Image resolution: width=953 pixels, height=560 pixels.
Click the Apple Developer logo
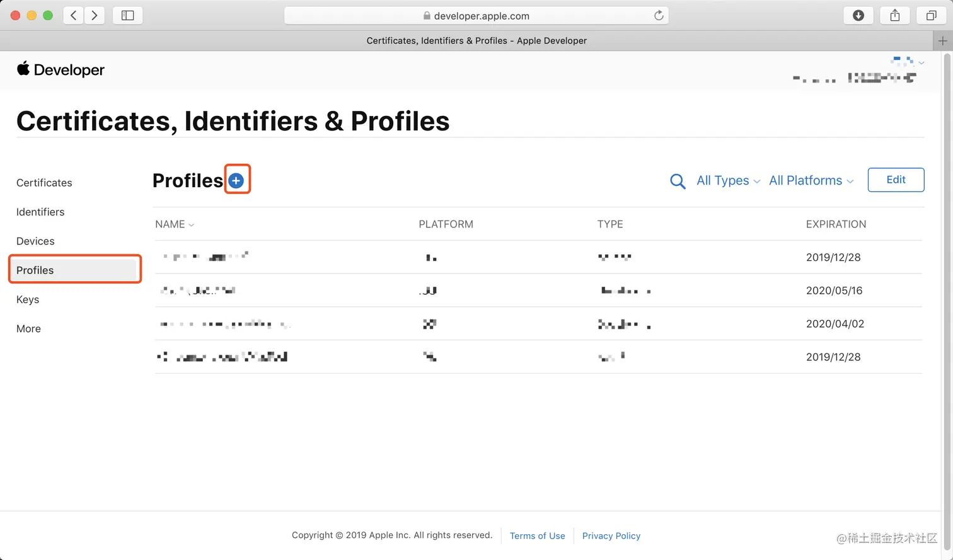click(61, 69)
